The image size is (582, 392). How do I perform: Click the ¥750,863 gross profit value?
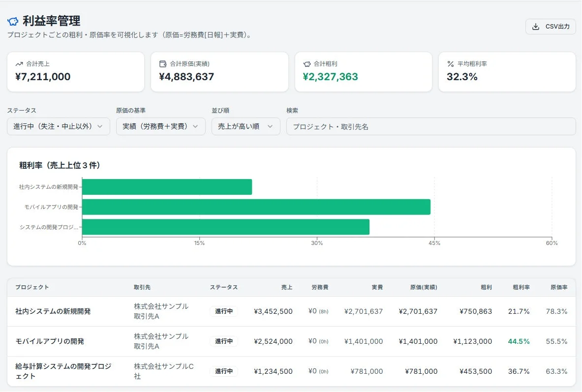(475, 311)
